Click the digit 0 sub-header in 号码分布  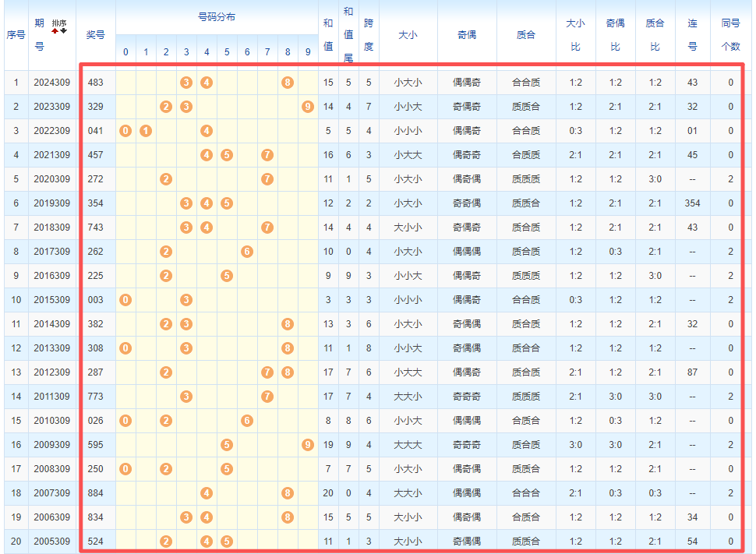(125, 52)
